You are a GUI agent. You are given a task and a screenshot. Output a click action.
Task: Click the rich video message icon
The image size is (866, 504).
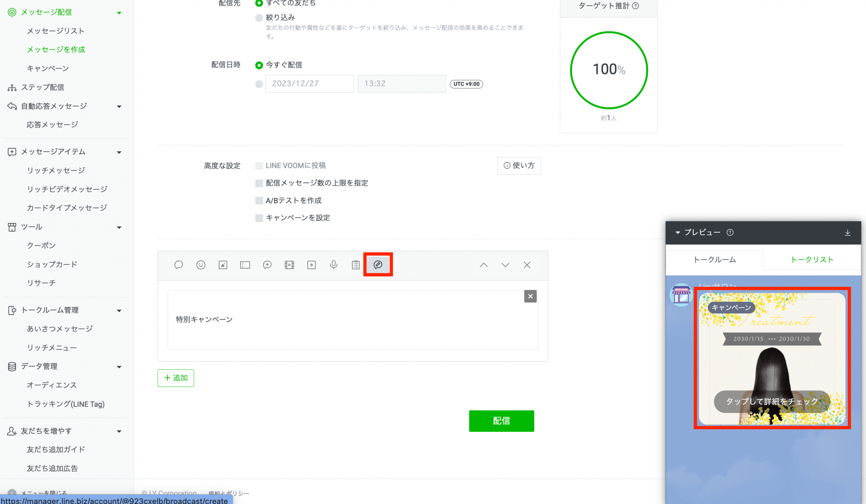coord(289,265)
